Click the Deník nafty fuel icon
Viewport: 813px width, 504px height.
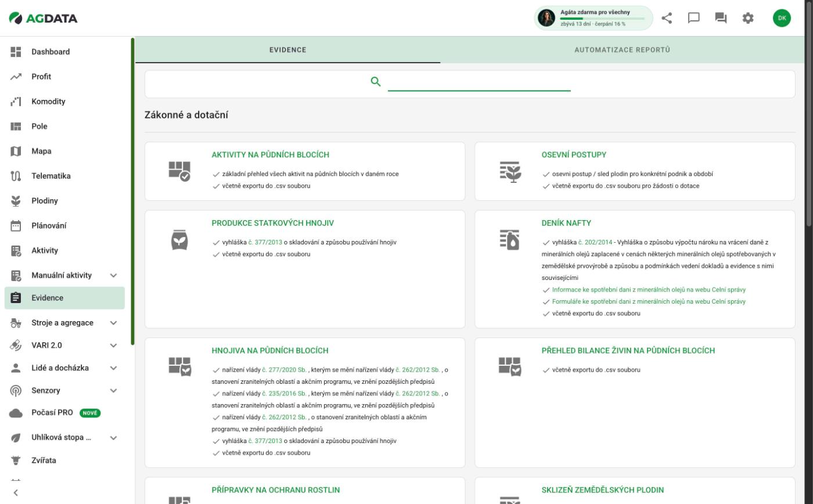tap(510, 239)
